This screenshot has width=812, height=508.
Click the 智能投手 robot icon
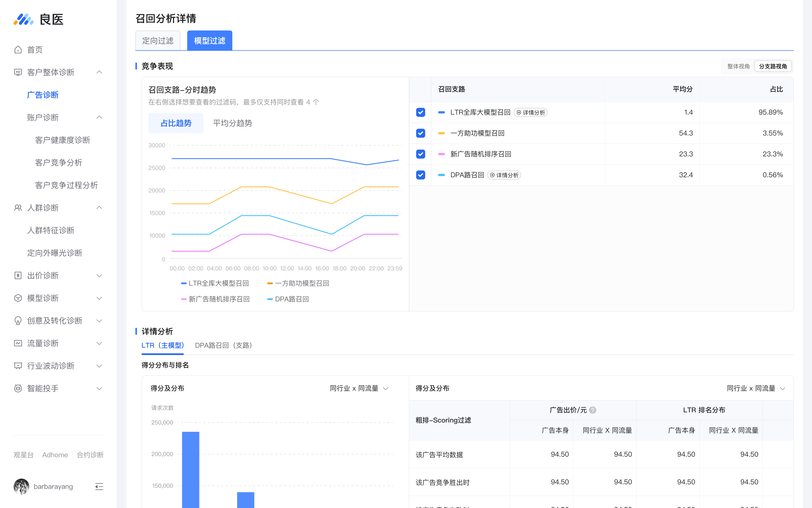[x=18, y=388]
